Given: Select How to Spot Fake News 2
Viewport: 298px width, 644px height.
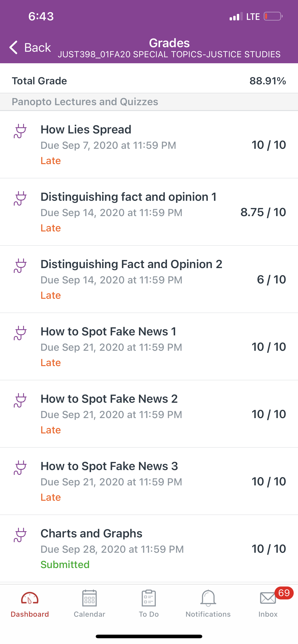Looking at the screenshot, I should [149, 414].
